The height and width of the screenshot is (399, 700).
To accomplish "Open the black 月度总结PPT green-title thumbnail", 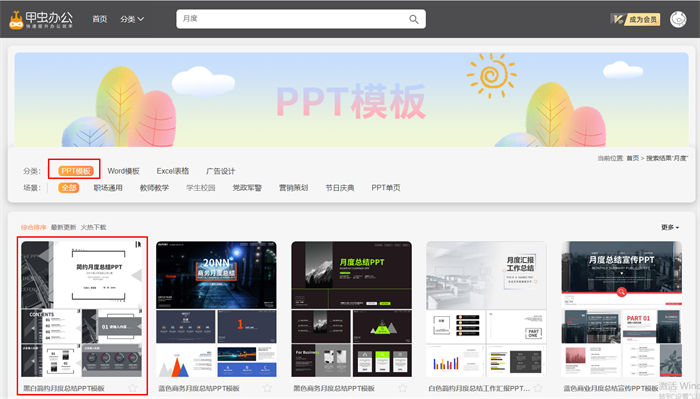I will (x=352, y=309).
